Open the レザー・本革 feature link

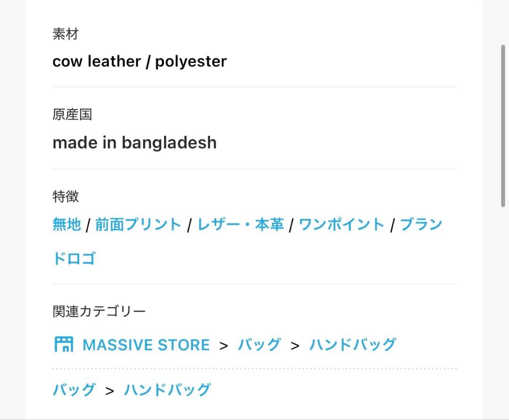point(240,224)
